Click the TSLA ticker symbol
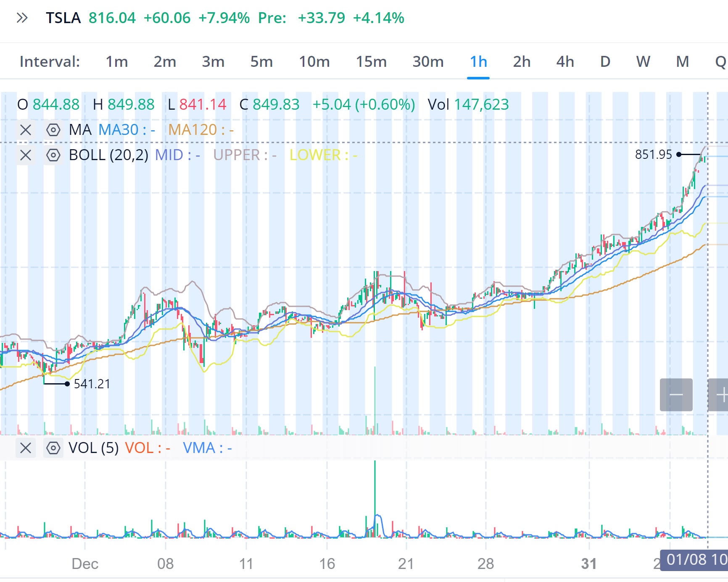This screenshot has width=728, height=582. click(63, 18)
